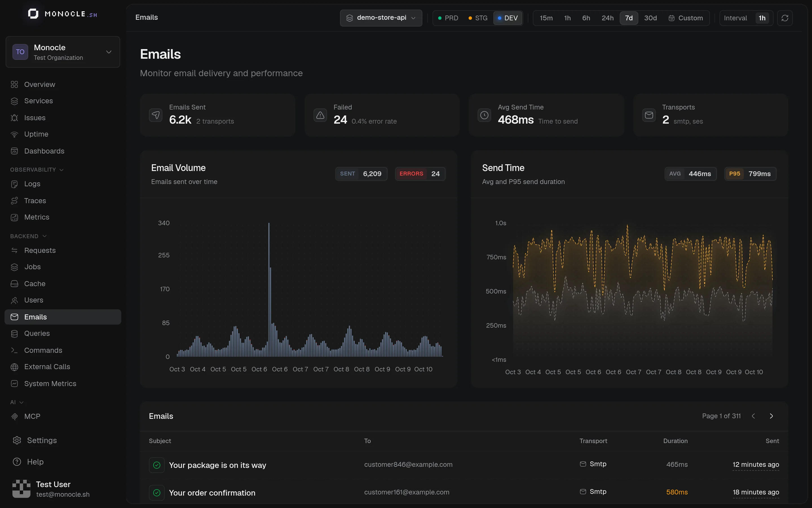The image size is (812, 508).
Task: Open the Settings page
Action: 63,441
